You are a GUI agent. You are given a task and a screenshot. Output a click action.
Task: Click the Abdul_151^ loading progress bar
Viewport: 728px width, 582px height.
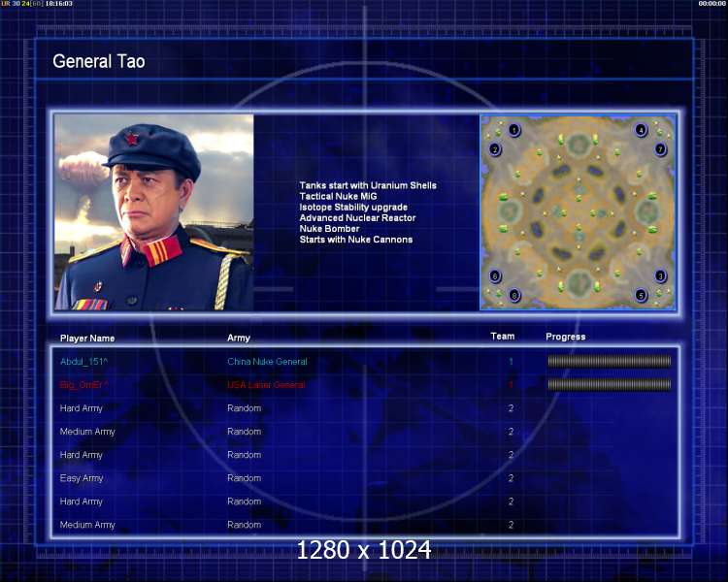pos(610,361)
